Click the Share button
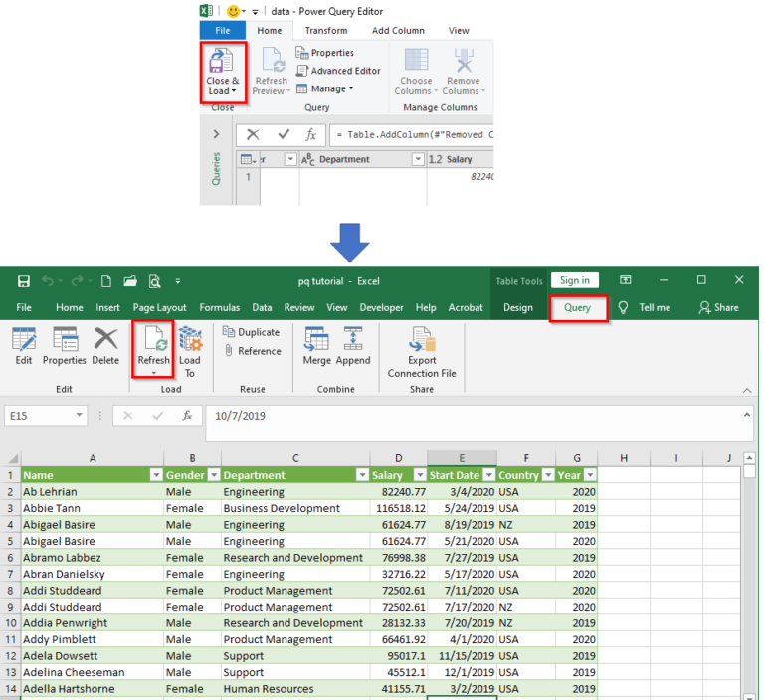 pos(719,308)
